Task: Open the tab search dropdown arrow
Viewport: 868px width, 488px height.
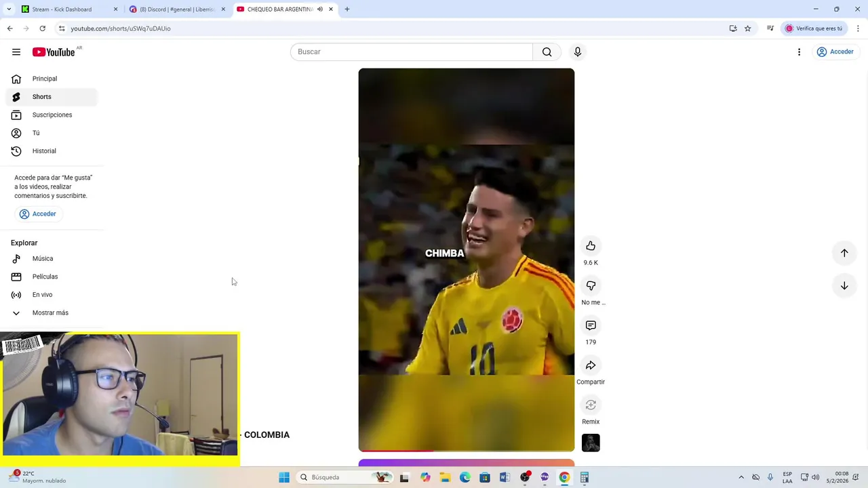Action: click(x=8, y=9)
